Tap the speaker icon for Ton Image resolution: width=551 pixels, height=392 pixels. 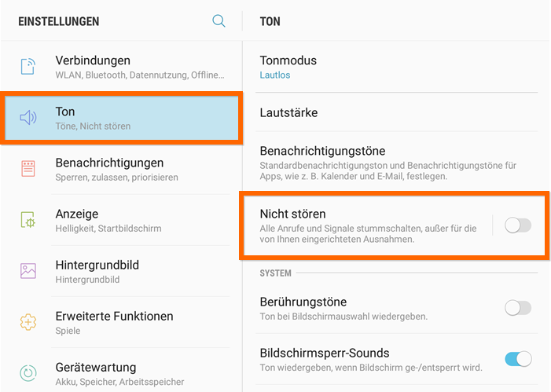28,118
